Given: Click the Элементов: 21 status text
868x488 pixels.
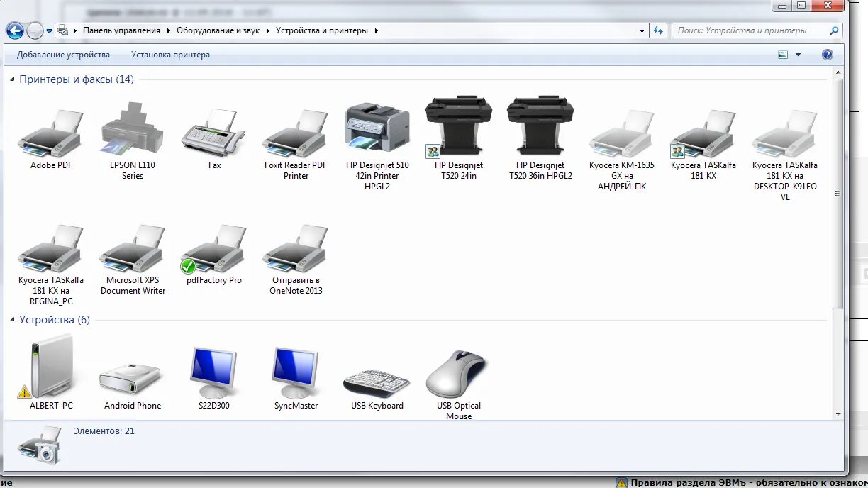Looking at the screenshot, I should (104, 431).
